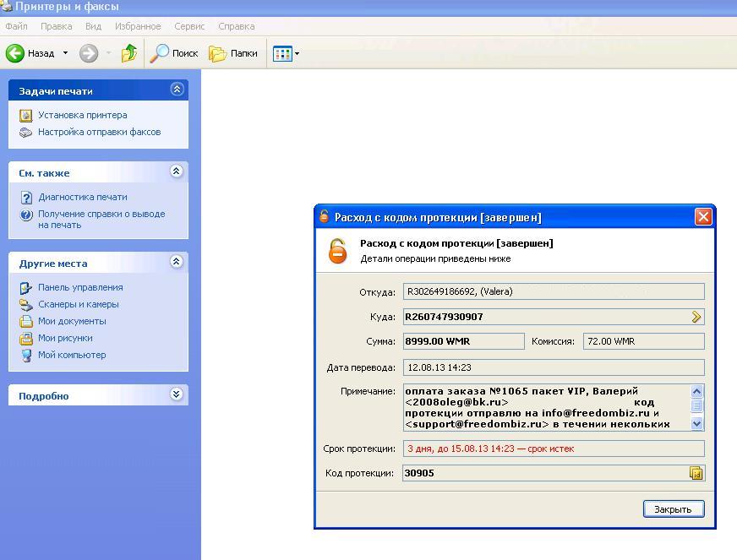Open the Вид menu
This screenshot has width=737, height=560.
pos(93,26)
